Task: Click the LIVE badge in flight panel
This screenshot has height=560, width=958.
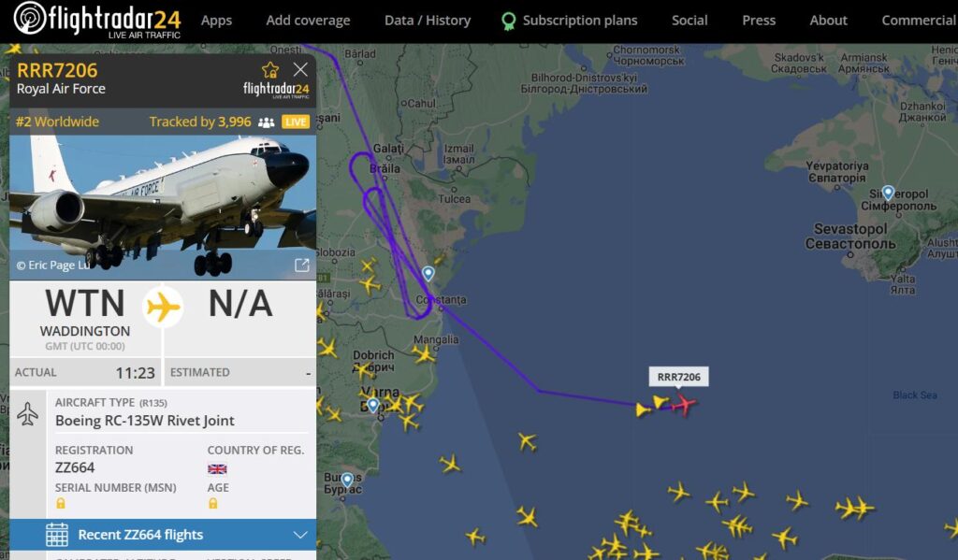Action: click(296, 122)
